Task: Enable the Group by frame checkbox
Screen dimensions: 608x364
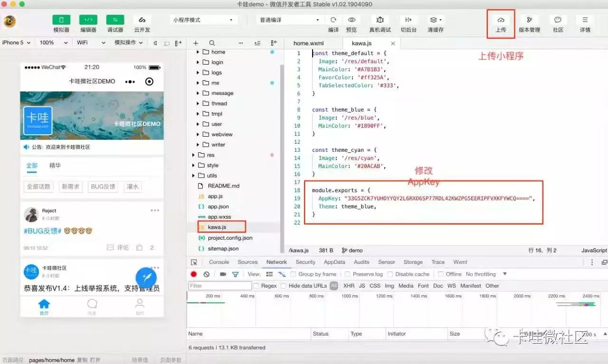Action: click(x=294, y=274)
